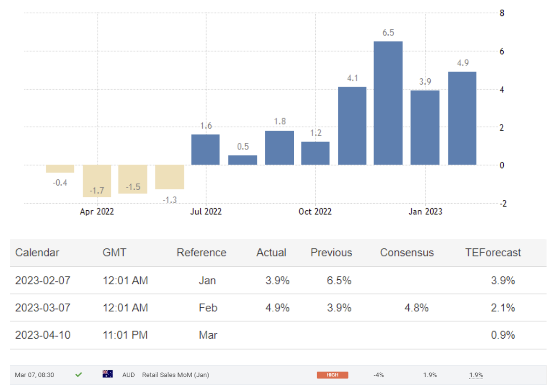Click the 4.8% consensus value for Feb

coord(416,308)
